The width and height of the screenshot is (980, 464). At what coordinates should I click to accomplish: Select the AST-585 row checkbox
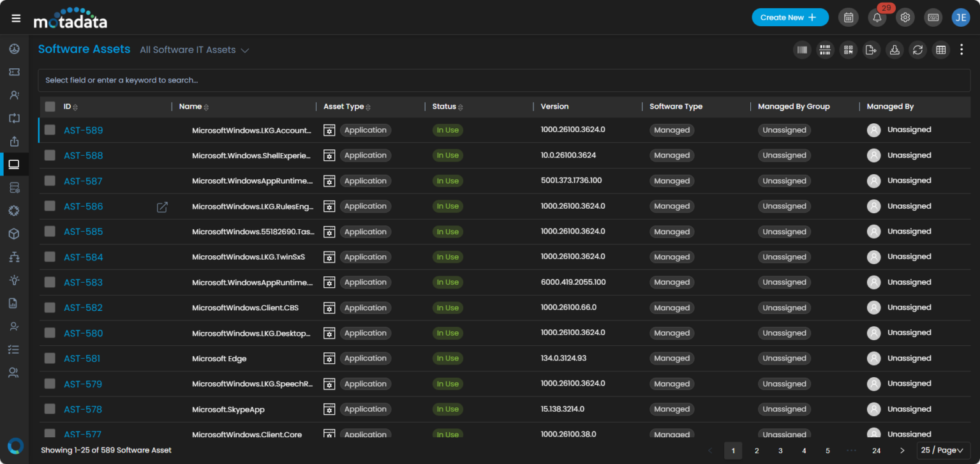point(50,231)
